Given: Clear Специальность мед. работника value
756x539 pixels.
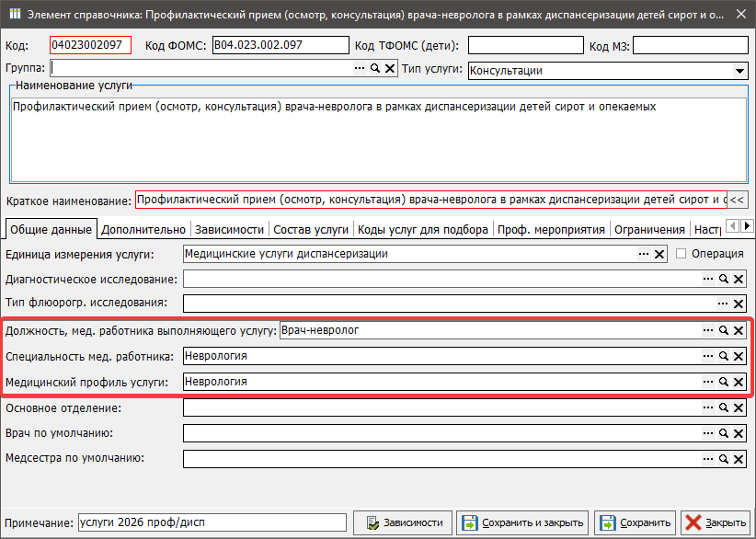Looking at the screenshot, I should 739,356.
